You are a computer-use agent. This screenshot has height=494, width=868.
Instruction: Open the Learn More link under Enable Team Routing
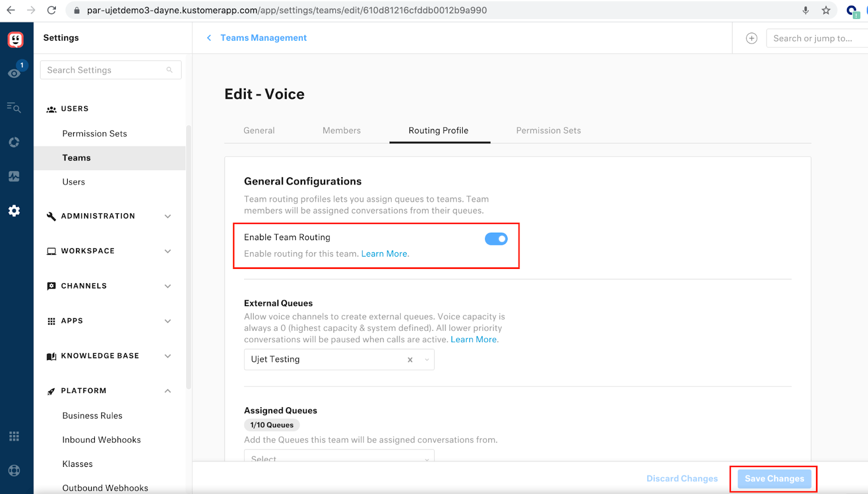pos(384,253)
